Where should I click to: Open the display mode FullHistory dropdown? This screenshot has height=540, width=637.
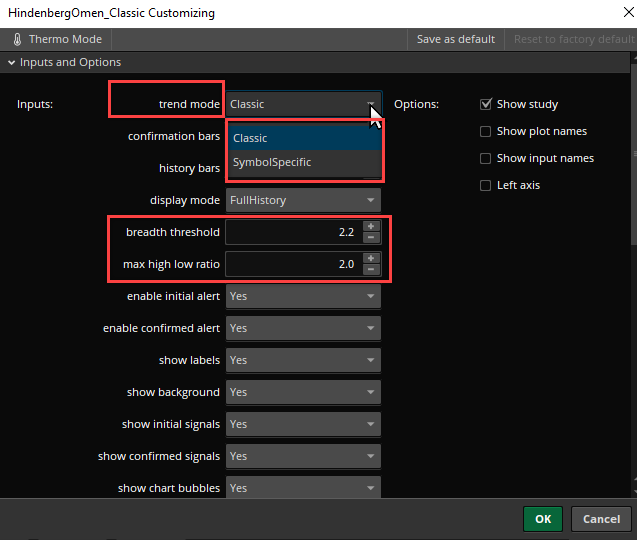click(303, 200)
